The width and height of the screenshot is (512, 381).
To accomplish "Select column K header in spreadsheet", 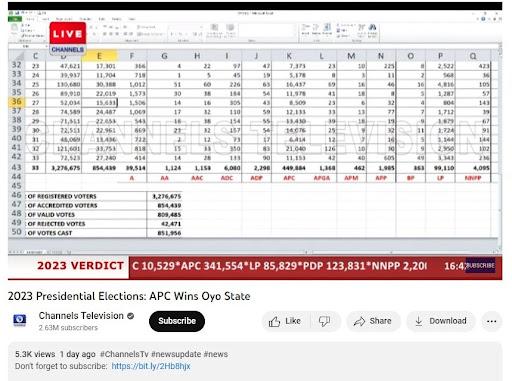I will click(289, 56).
